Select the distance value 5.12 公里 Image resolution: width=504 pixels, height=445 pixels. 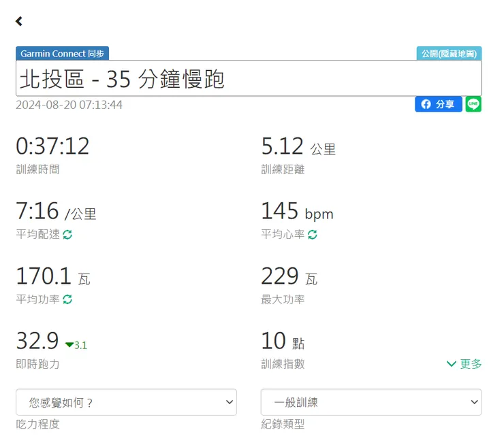click(x=298, y=147)
